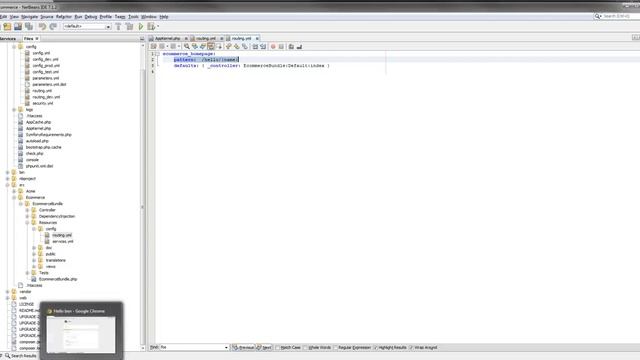The height and width of the screenshot is (360, 640).
Task: Enable the Regular Expression checkbox
Action: pyautogui.click(x=336, y=348)
